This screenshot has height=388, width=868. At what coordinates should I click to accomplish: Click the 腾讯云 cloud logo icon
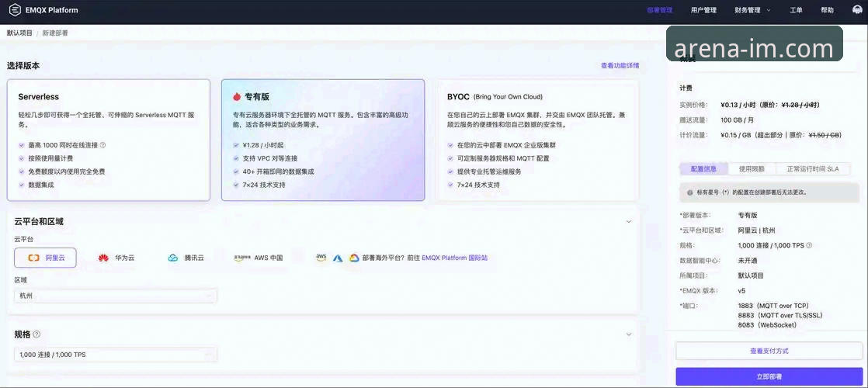pos(172,258)
